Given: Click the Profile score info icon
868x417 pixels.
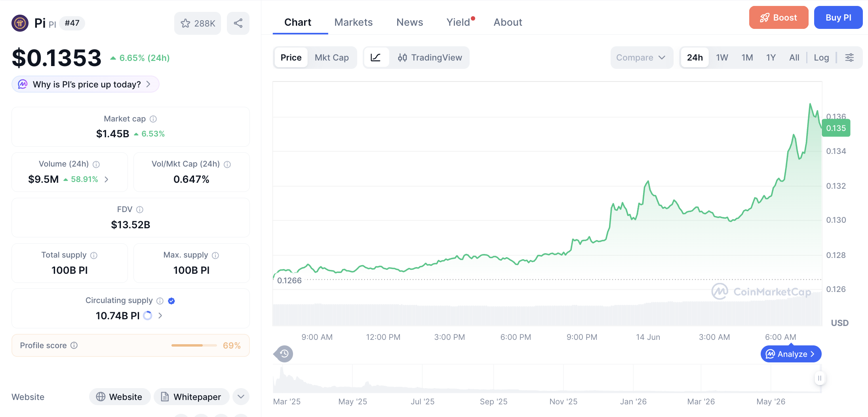Looking at the screenshot, I should pyautogui.click(x=74, y=345).
